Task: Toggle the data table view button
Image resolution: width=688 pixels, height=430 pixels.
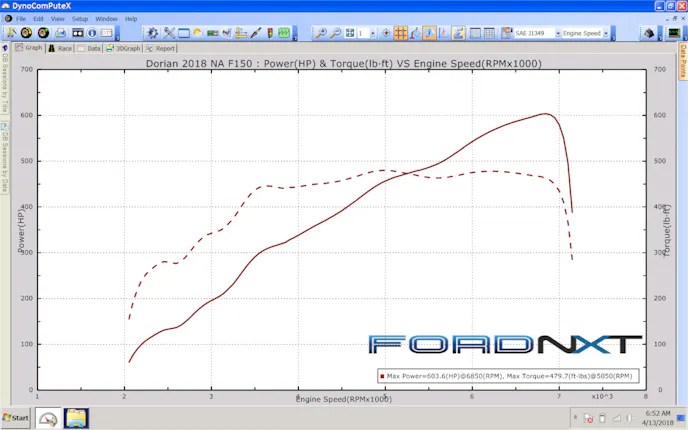Action: pos(489,33)
